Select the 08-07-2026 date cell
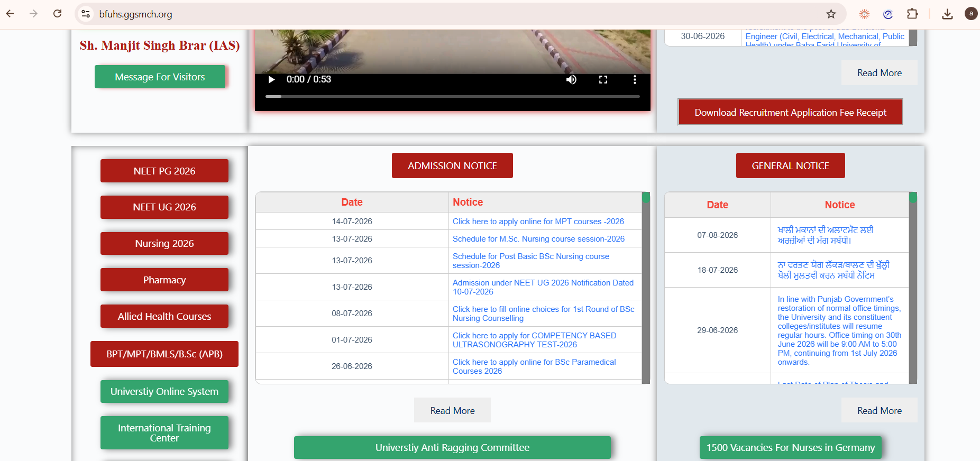The width and height of the screenshot is (980, 461). pos(352,314)
